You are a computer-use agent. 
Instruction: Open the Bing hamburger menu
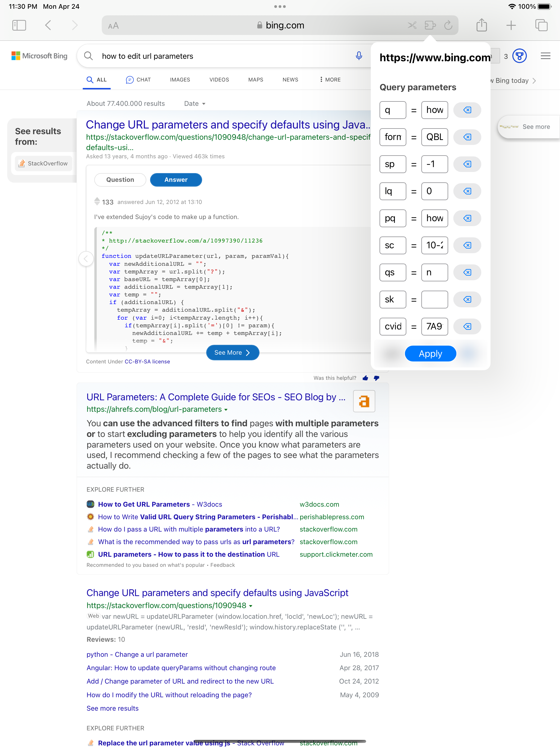(546, 56)
